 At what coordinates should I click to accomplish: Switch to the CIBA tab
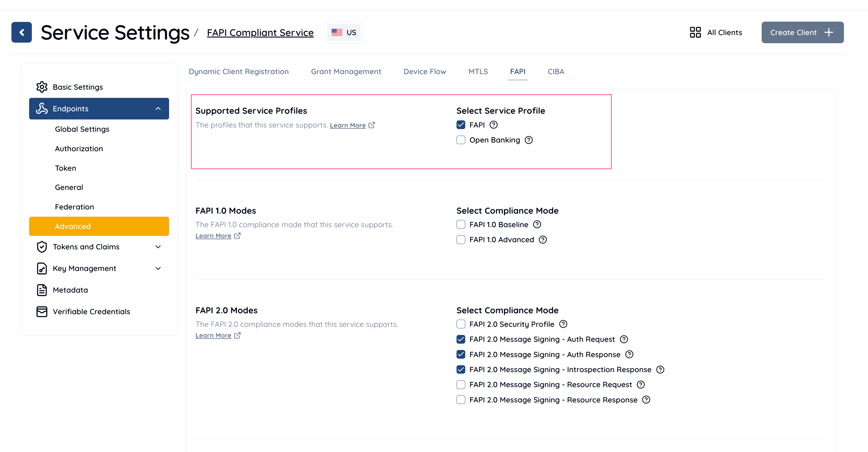[x=556, y=71]
